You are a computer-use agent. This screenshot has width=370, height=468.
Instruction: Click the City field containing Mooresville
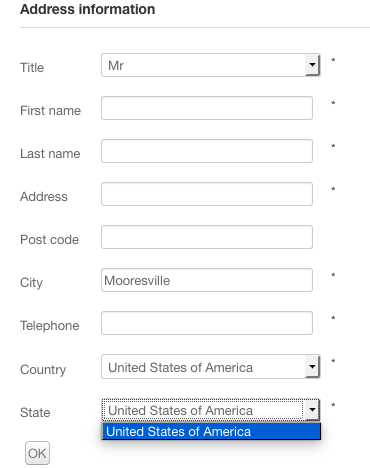pos(207,280)
